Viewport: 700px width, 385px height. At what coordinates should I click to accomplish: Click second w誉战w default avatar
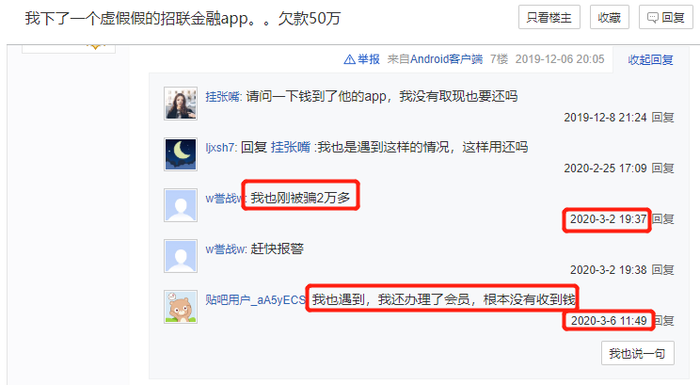coord(180,256)
